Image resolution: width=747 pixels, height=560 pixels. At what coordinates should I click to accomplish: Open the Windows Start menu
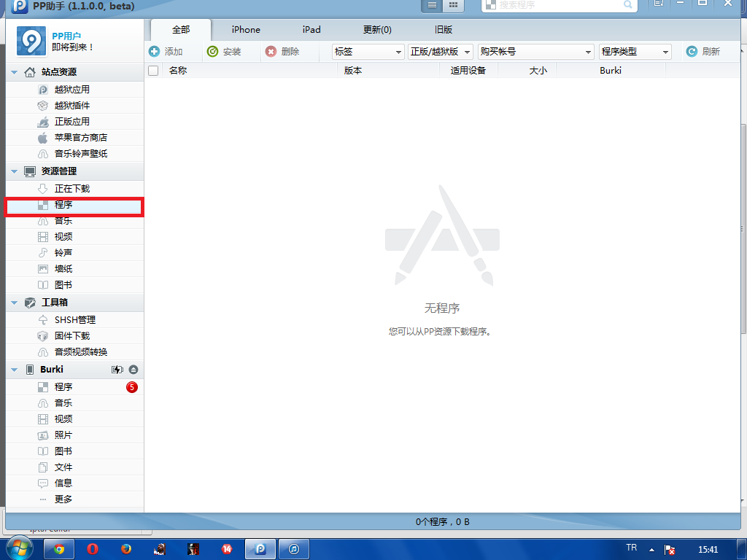click(19, 549)
